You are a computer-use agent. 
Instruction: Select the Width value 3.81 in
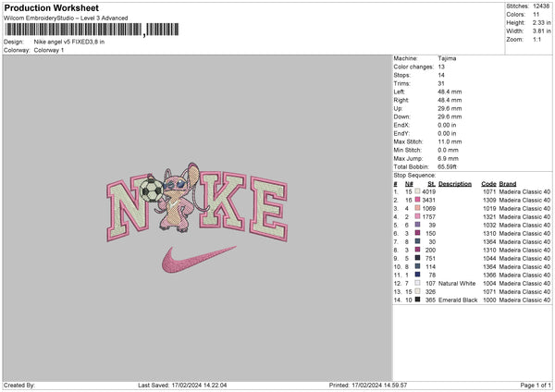[542, 31]
